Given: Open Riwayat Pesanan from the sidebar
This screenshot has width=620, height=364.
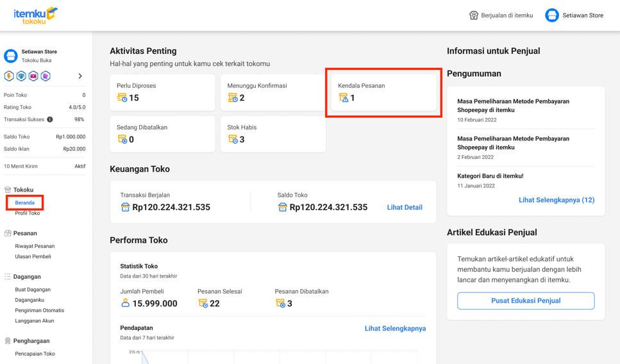Looking at the screenshot, I should click(x=35, y=246).
